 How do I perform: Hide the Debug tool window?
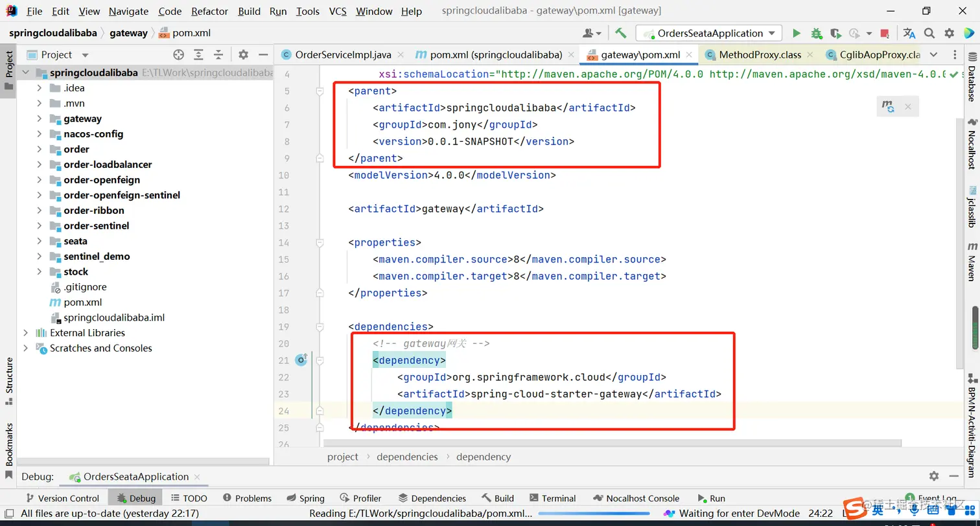click(x=954, y=476)
